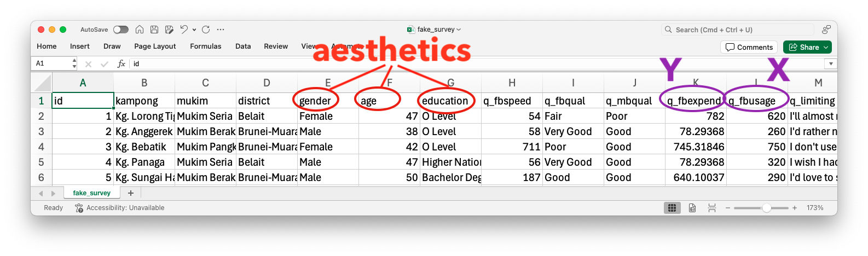Click the Redo circular arrow icon
Image resolution: width=868 pixels, height=256 pixels.
point(206,30)
